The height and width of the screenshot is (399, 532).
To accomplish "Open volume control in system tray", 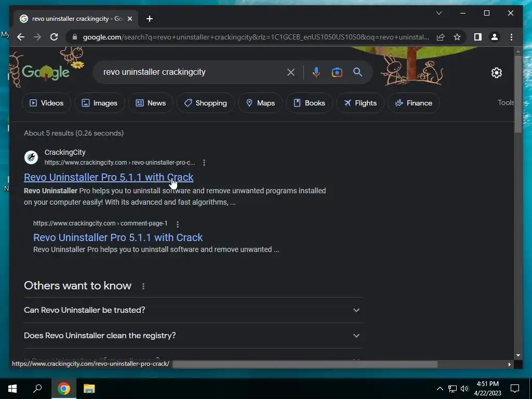I will (x=464, y=389).
